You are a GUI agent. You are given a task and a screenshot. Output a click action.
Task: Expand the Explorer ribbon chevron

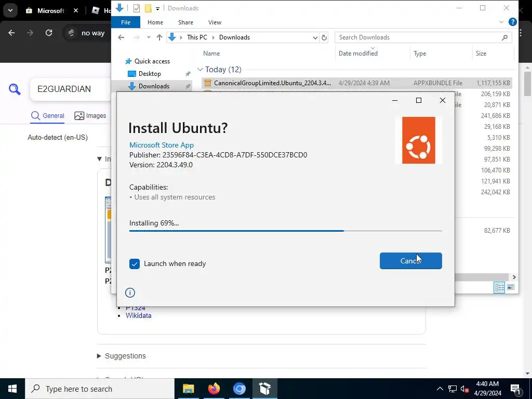(x=501, y=22)
